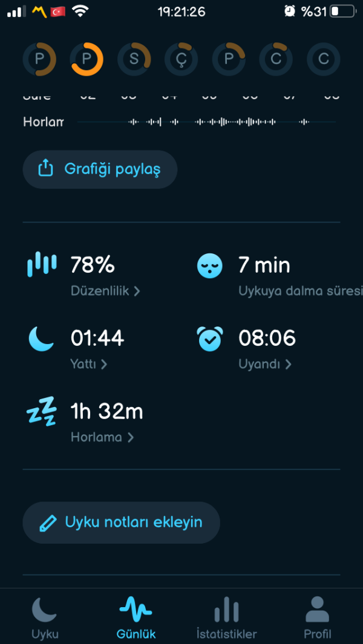Expand Yattı bedtime details
Viewport: 363px width, 644px height.
point(89,364)
